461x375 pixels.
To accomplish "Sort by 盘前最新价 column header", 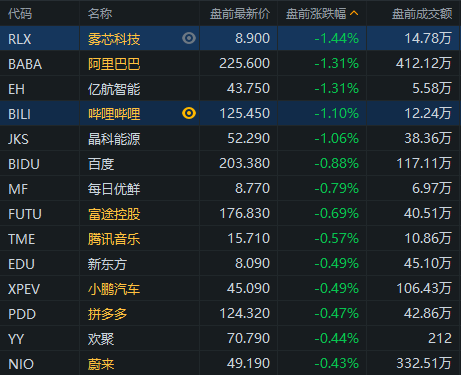I will 240,14.
